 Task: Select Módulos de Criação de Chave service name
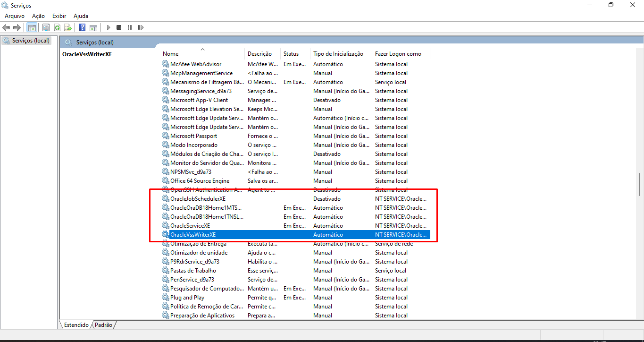point(207,154)
